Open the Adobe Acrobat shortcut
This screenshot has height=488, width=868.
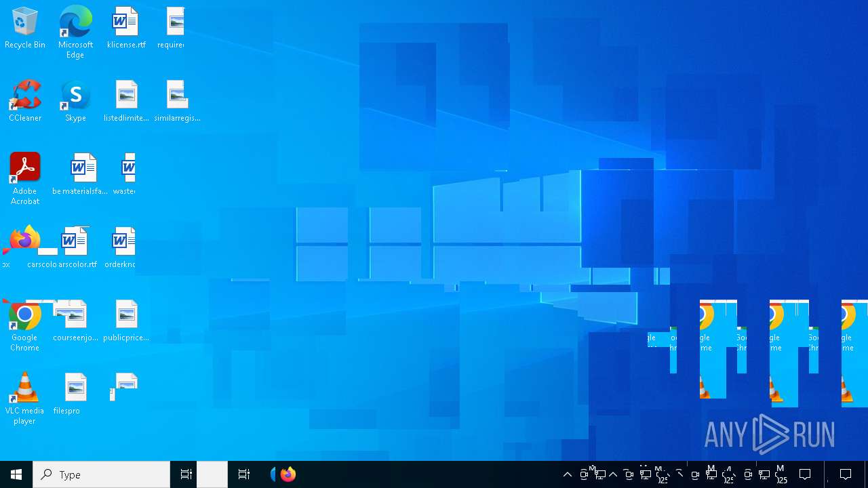coord(25,178)
